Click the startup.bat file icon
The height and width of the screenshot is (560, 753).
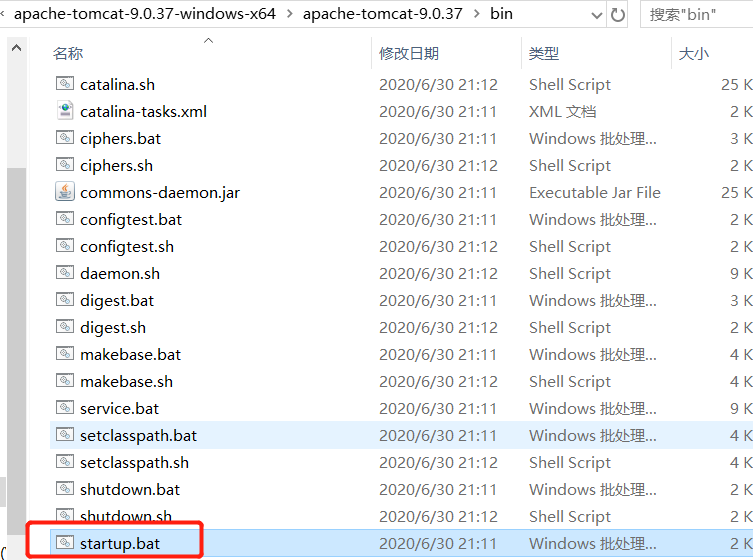pyautogui.click(x=65, y=543)
